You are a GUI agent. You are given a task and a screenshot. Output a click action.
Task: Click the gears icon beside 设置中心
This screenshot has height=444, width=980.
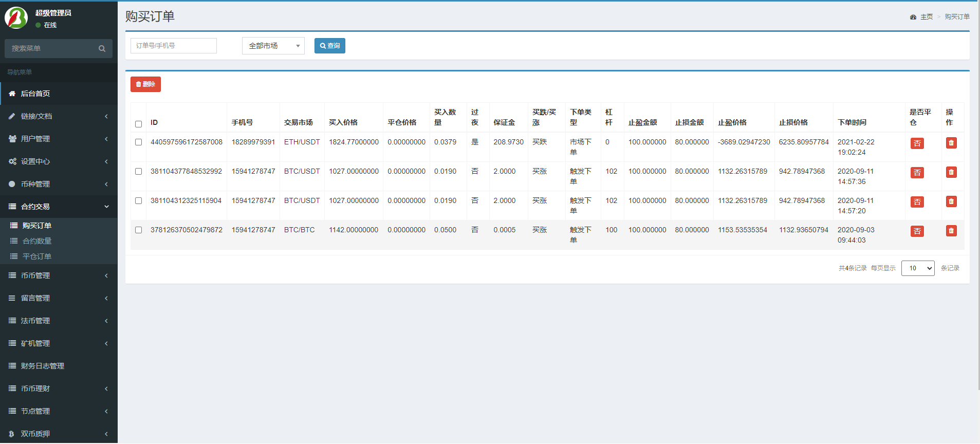point(12,161)
